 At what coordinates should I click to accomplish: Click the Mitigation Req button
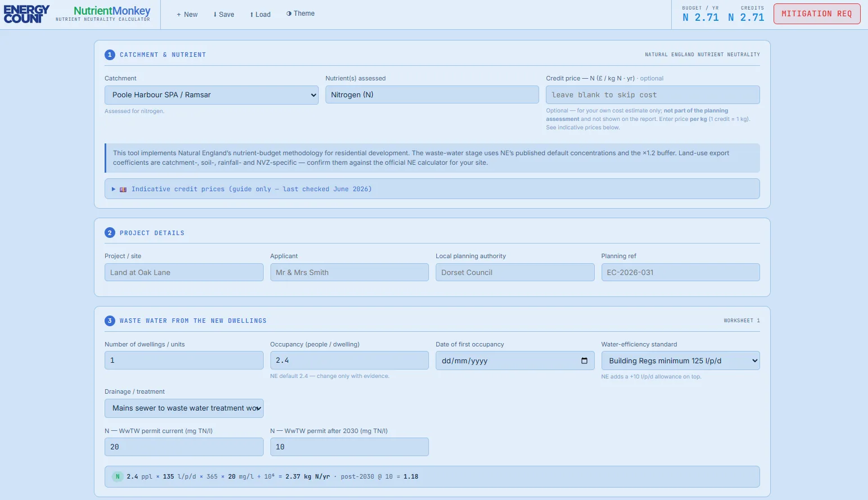click(x=817, y=14)
